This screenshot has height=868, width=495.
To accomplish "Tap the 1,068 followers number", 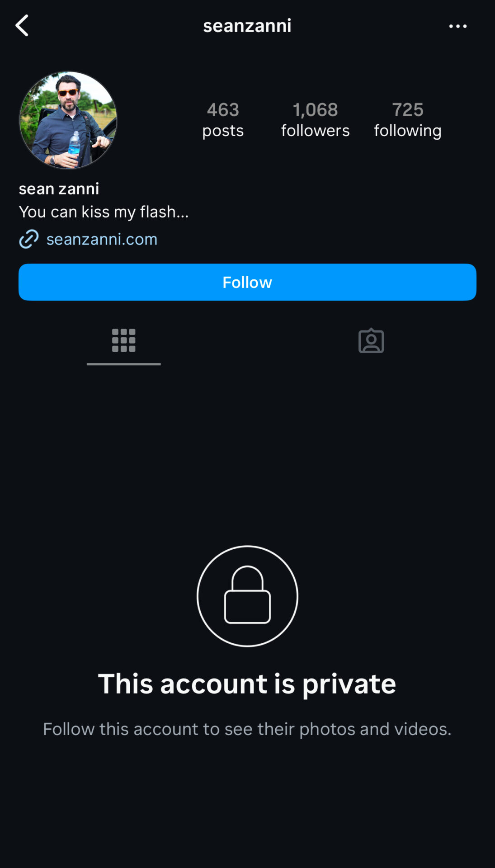I will tap(315, 109).
